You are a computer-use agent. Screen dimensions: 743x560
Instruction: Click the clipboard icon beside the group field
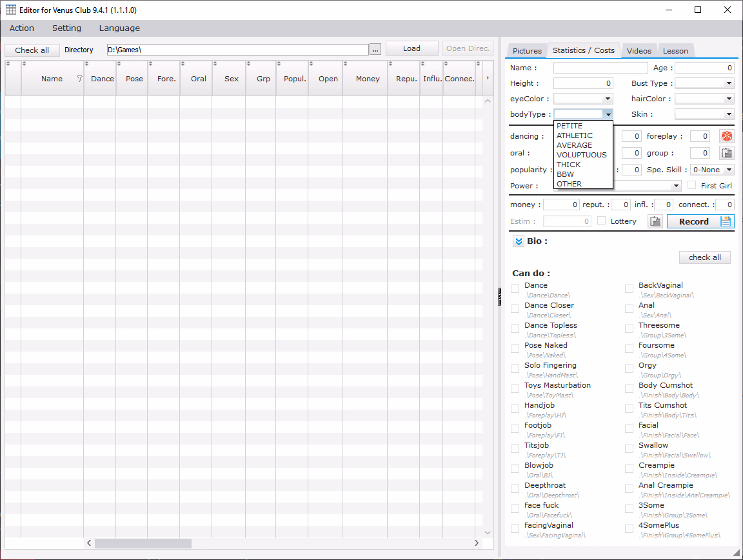(727, 153)
